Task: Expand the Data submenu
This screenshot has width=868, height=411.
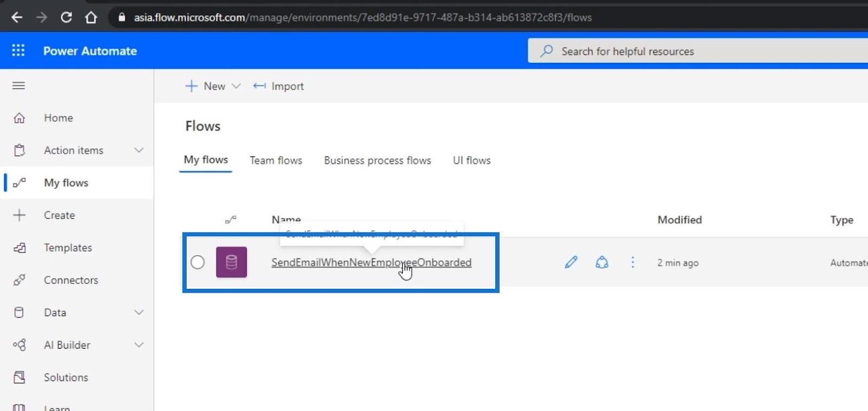Action: (x=139, y=312)
